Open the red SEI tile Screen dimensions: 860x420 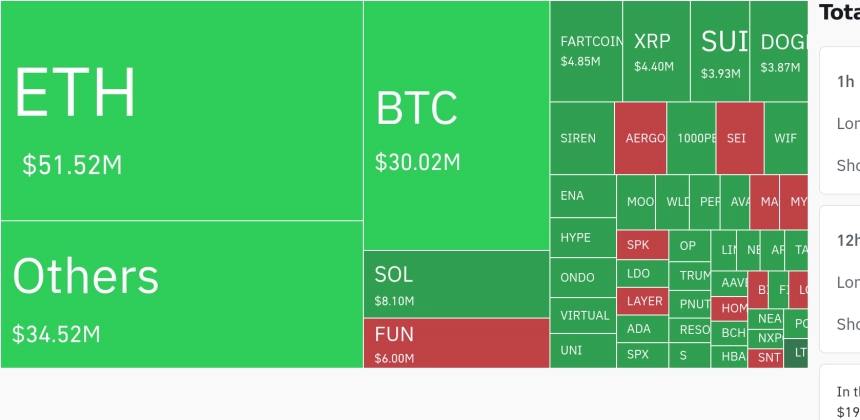click(740, 138)
